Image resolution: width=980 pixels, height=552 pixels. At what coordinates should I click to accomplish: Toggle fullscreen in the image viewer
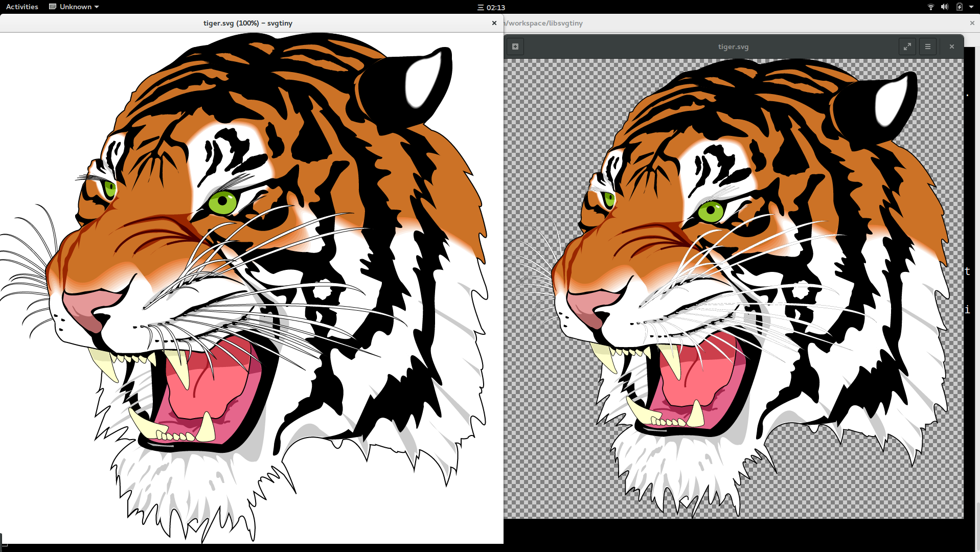(907, 47)
